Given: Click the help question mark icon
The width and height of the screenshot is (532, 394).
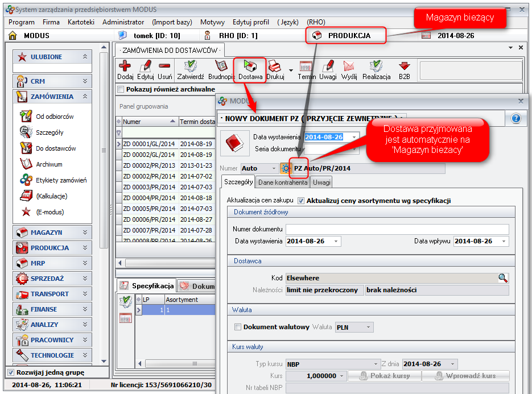Looking at the screenshot, I should coord(515,118).
